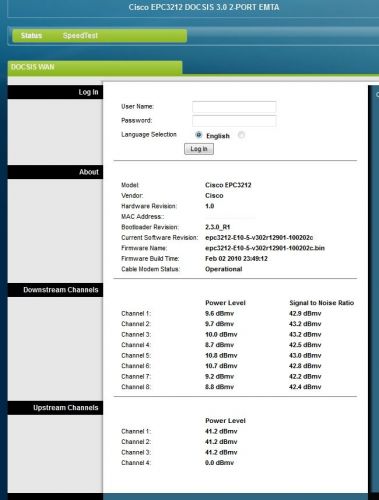Click Channel 4 SNR value 42.5 dBmv
The image size is (379, 500).
click(305, 345)
